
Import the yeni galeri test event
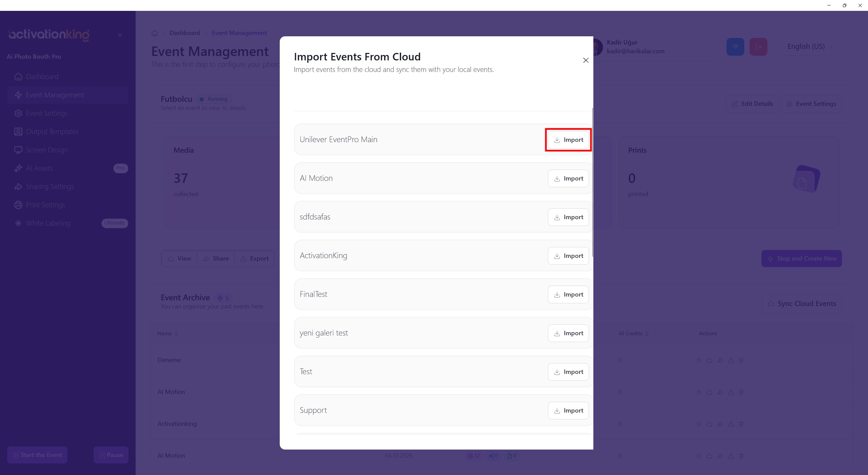tap(568, 333)
